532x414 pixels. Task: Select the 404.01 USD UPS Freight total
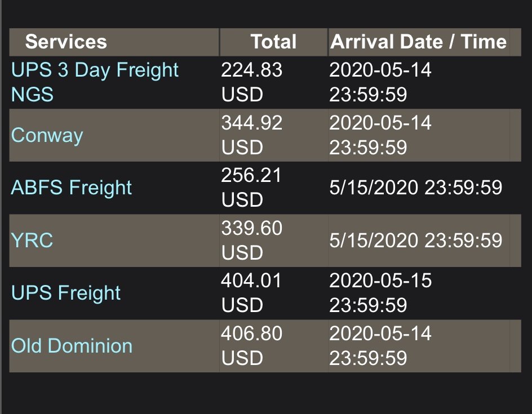tap(251, 293)
